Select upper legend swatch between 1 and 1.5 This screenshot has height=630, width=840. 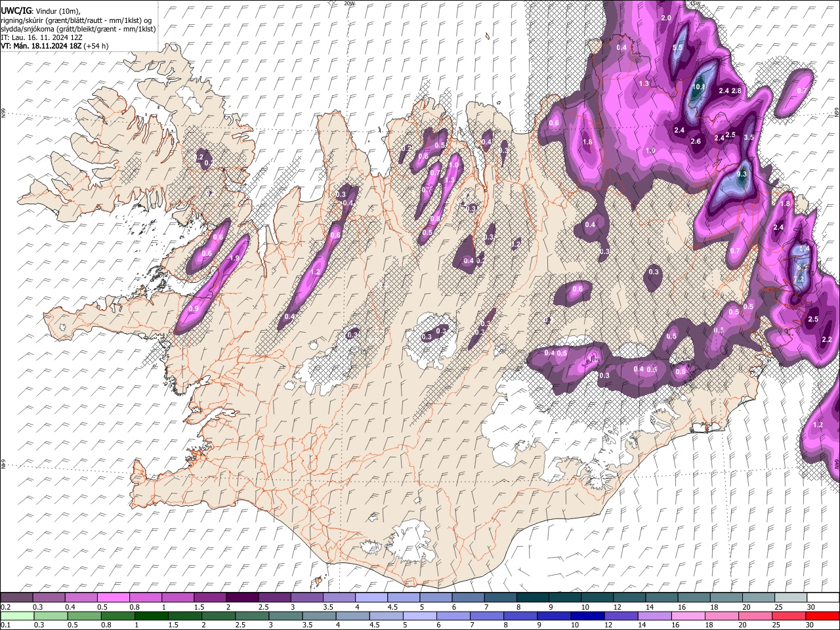178,597
